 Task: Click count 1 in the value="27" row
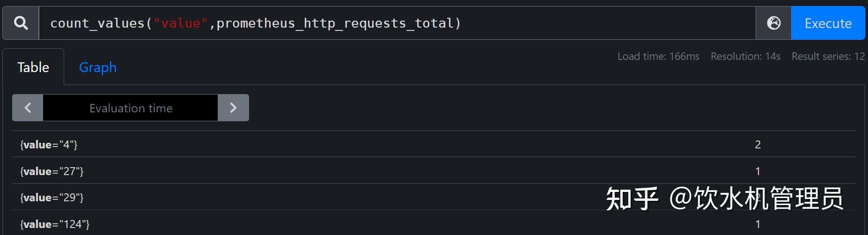point(758,171)
